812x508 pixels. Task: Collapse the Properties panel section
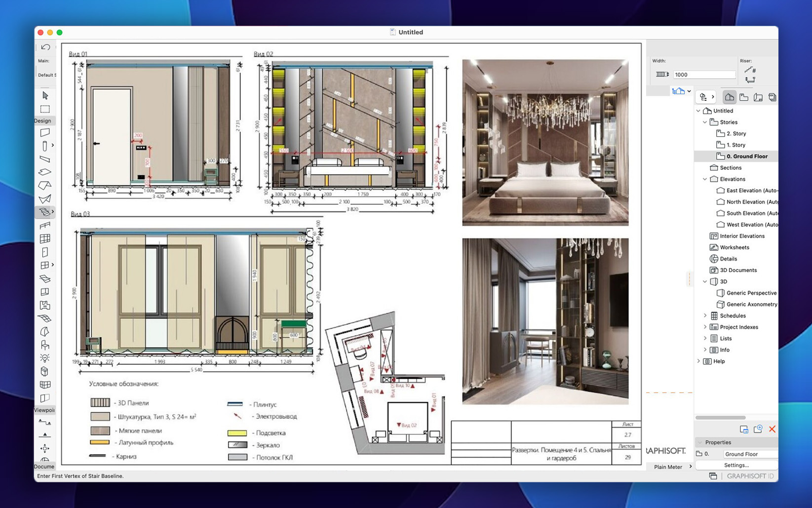pyautogui.click(x=700, y=442)
